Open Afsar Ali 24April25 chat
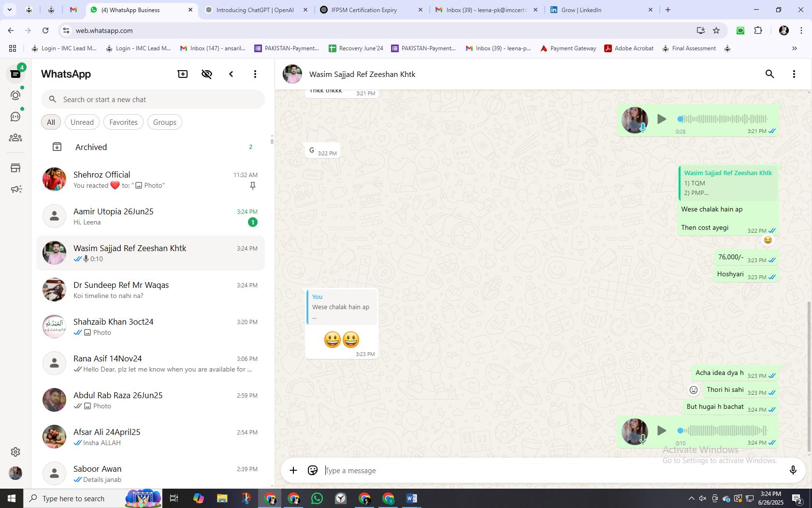Image resolution: width=812 pixels, height=508 pixels. pyautogui.click(x=151, y=437)
